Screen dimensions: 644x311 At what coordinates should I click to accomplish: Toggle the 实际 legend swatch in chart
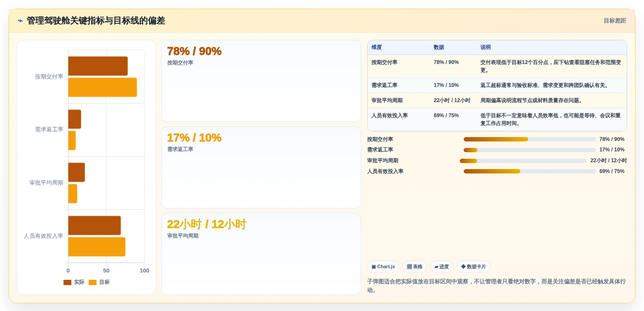click(67, 282)
